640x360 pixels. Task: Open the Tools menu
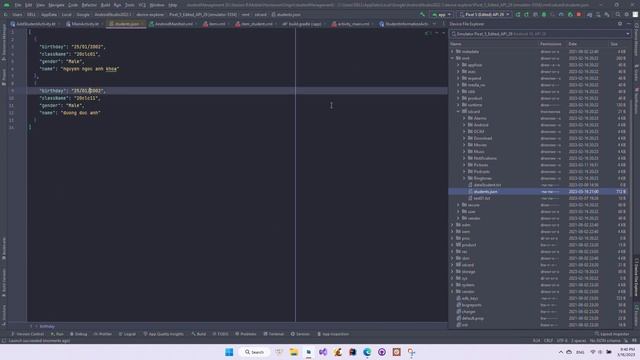pos(129,5)
